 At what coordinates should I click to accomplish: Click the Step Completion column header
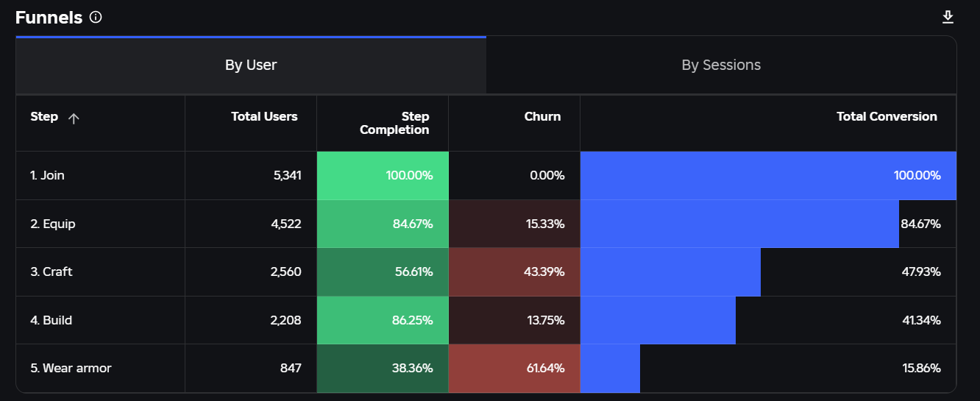coord(394,123)
